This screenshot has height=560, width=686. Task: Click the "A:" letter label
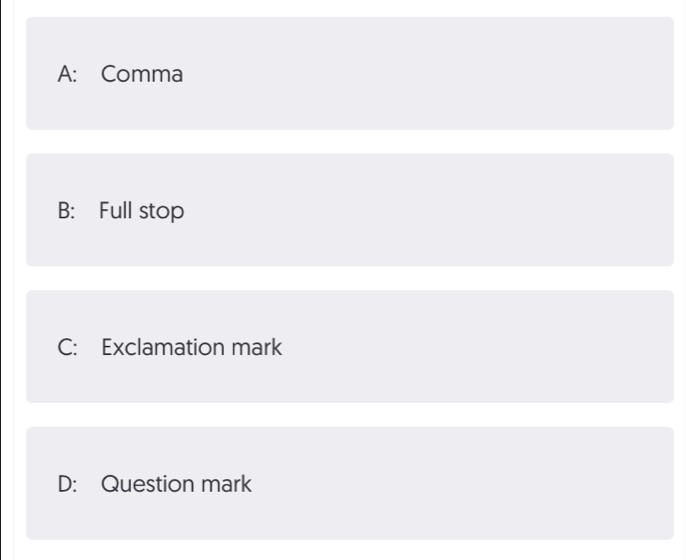tap(67, 74)
